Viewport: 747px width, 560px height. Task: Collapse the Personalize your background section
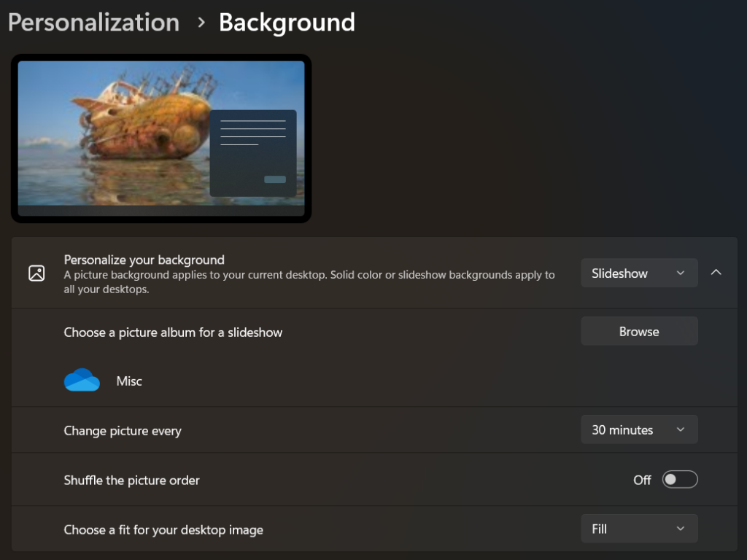[x=716, y=273]
